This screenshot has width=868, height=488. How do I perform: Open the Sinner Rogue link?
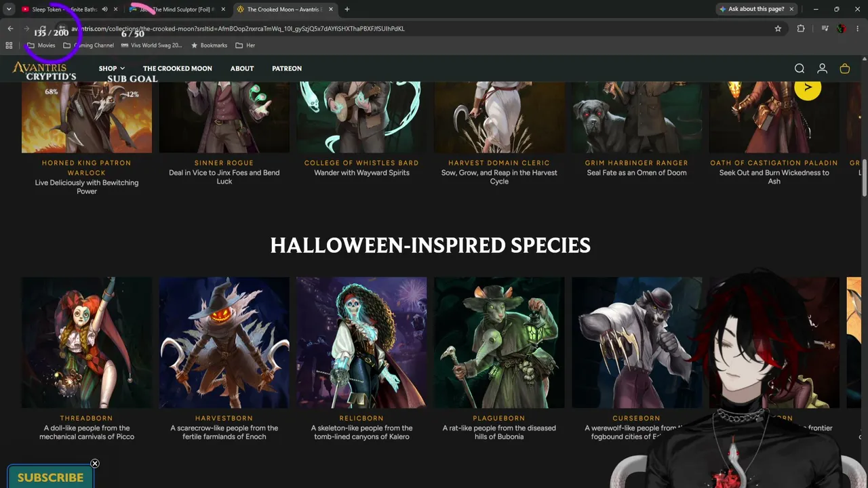point(224,163)
